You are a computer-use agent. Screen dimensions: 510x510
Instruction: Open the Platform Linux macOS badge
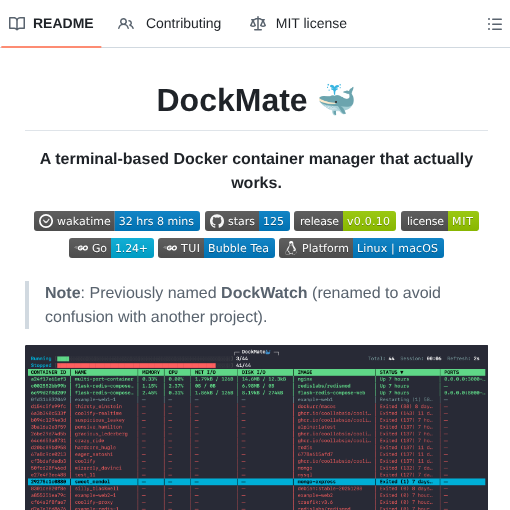click(361, 248)
